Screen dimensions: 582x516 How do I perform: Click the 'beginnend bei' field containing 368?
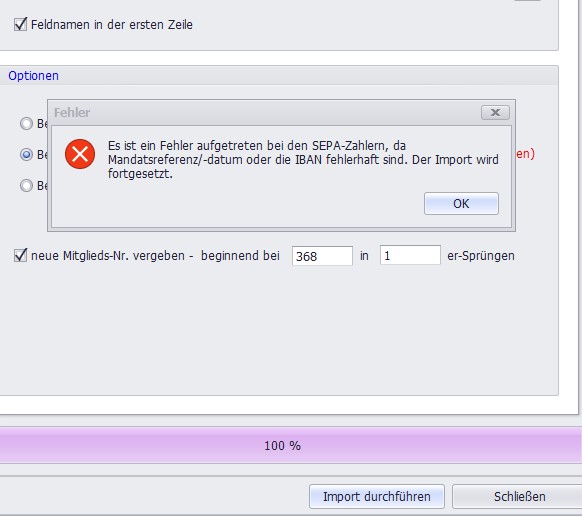click(x=322, y=256)
